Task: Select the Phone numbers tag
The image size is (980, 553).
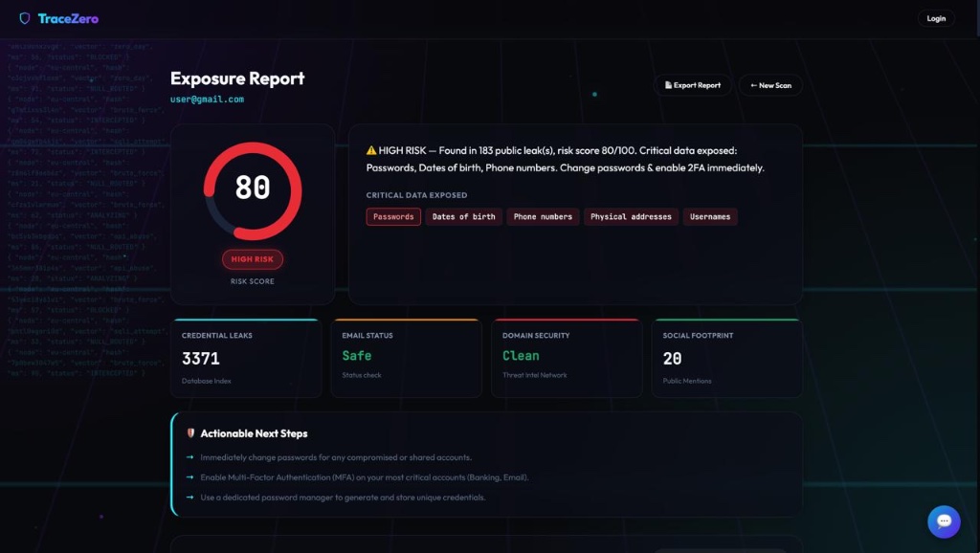Action: (543, 217)
